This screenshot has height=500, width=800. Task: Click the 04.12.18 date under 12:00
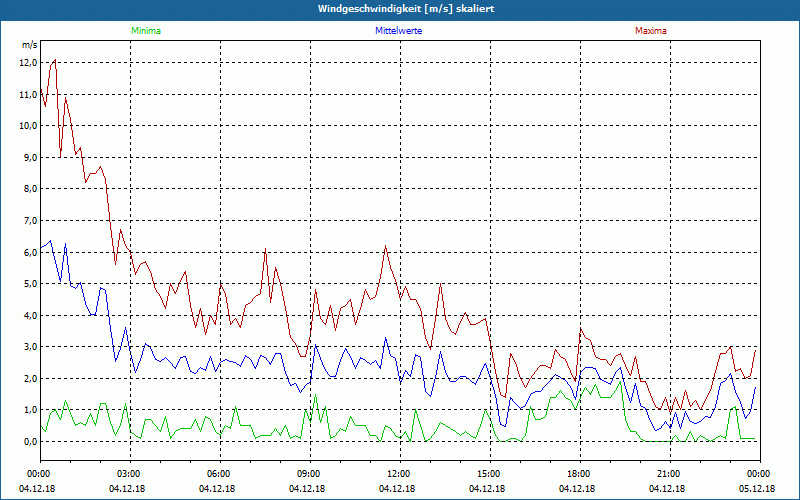(396, 488)
